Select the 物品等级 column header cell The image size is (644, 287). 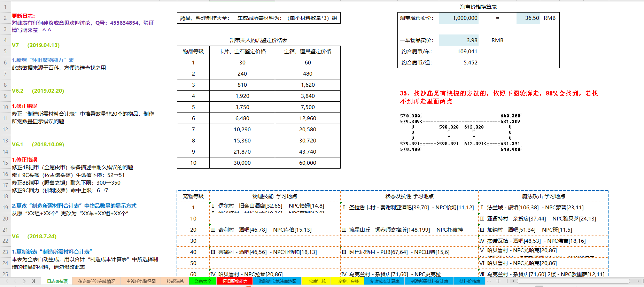(193, 52)
